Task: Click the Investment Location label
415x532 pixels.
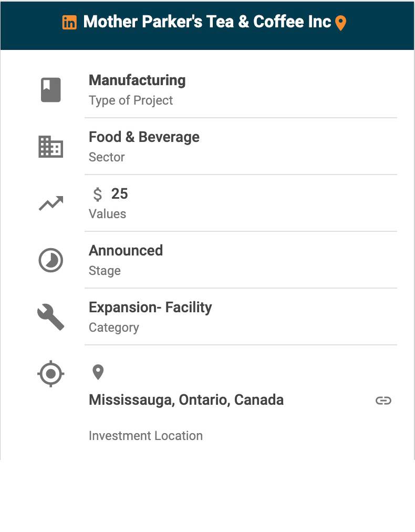Action: [x=146, y=436]
